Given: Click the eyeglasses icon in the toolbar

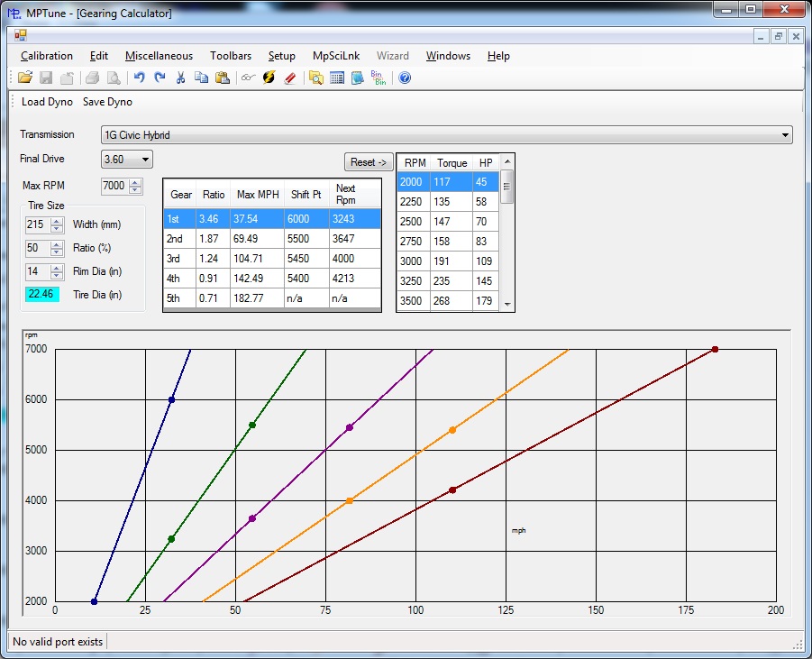Looking at the screenshot, I should [x=248, y=78].
